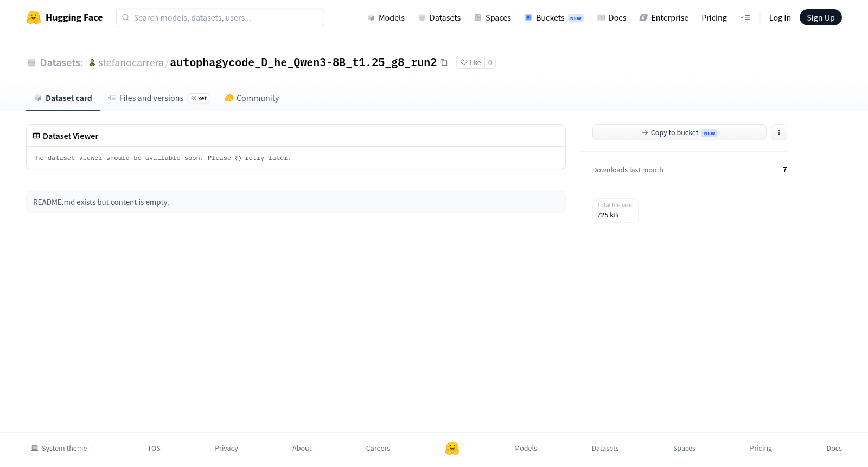Click the heart like button

pos(470,62)
